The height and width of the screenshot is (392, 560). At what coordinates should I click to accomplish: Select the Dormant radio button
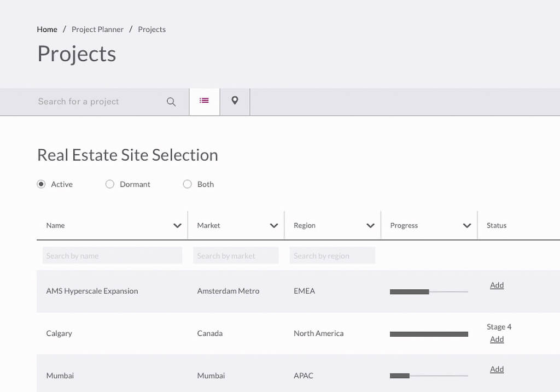coord(110,184)
